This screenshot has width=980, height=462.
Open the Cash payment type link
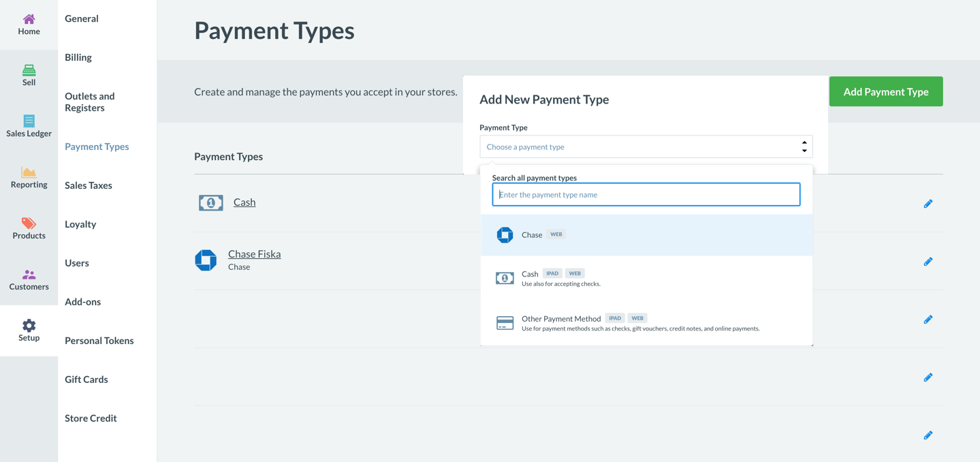244,202
